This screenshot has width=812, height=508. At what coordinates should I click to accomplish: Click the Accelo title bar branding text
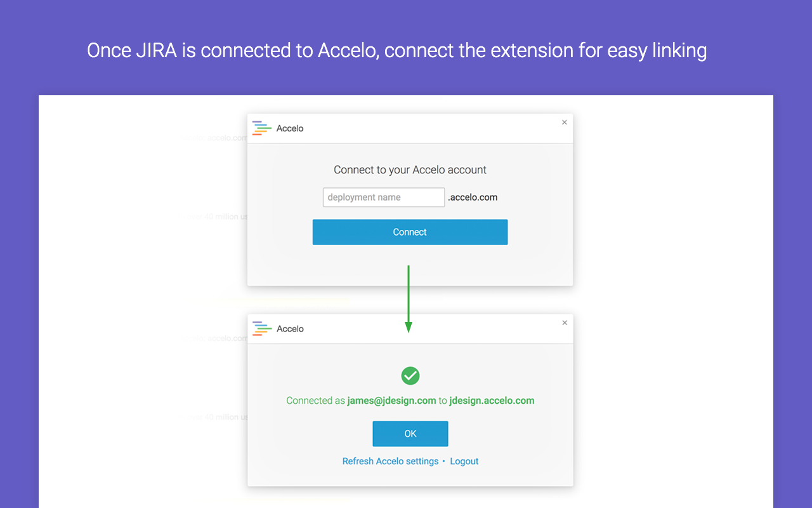coord(290,128)
